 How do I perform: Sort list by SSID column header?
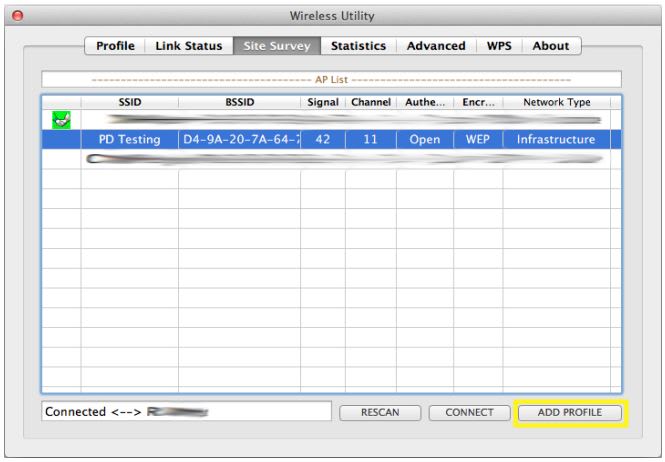pyautogui.click(x=129, y=102)
